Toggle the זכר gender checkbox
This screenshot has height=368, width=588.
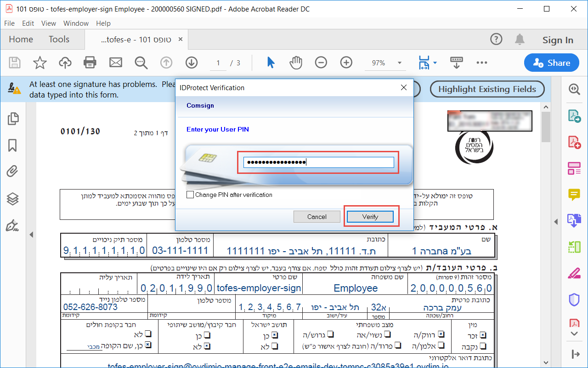[x=483, y=336]
